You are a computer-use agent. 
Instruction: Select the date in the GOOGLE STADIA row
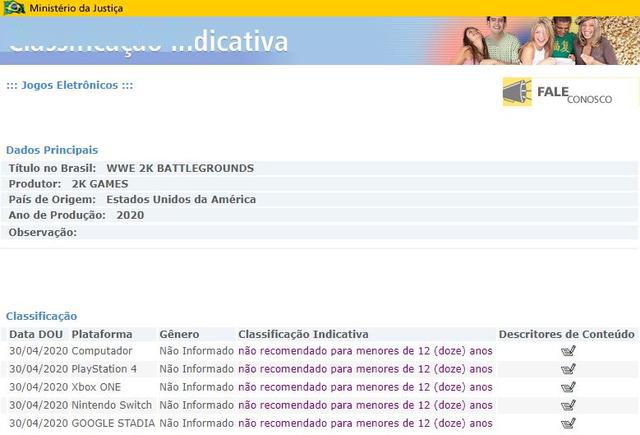pos(38,423)
